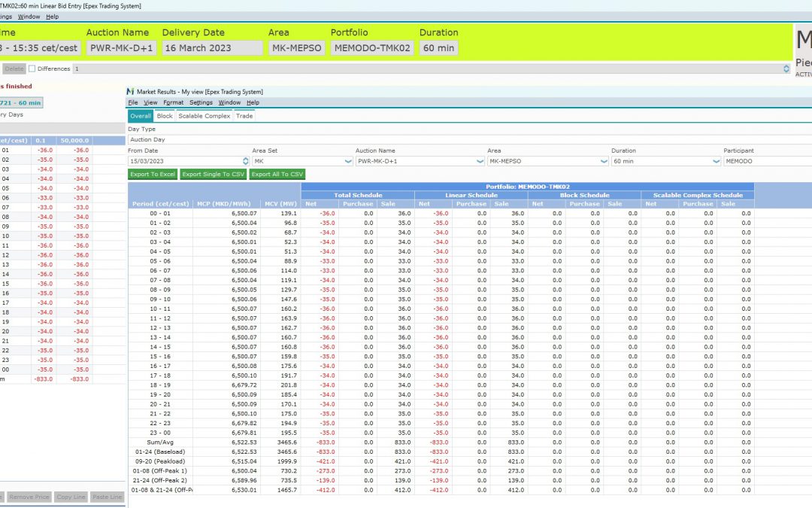Toggle the Differences checkbox

click(32, 68)
